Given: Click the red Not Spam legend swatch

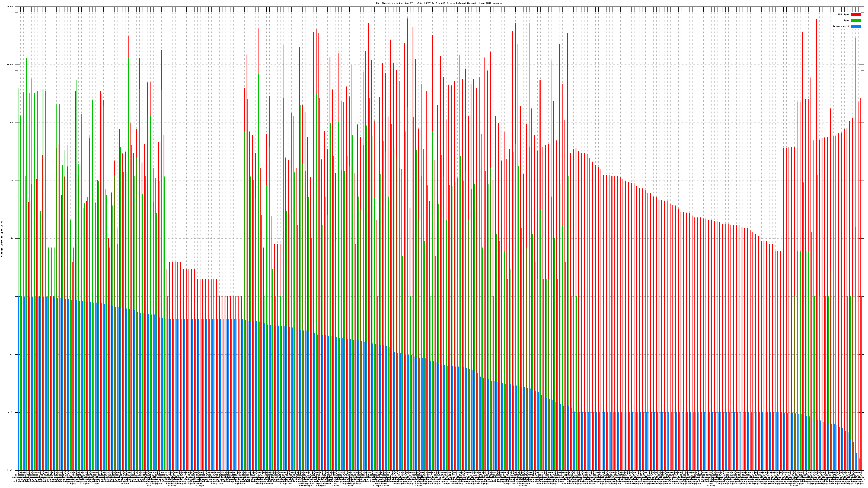Looking at the screenshot, I should [x=856, y=14].
